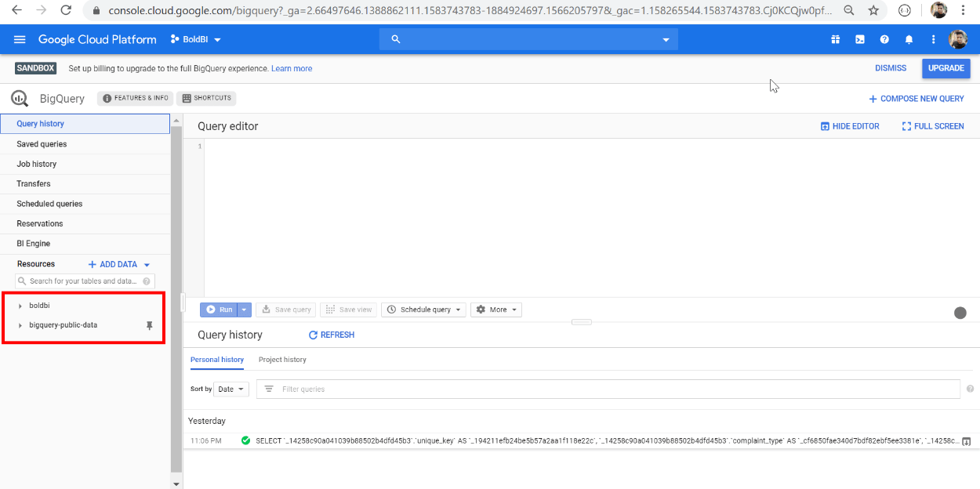Open Google Cloud notifications bell
The width and height of the screenshot is (980, 489).
click(x=909, y=38)
